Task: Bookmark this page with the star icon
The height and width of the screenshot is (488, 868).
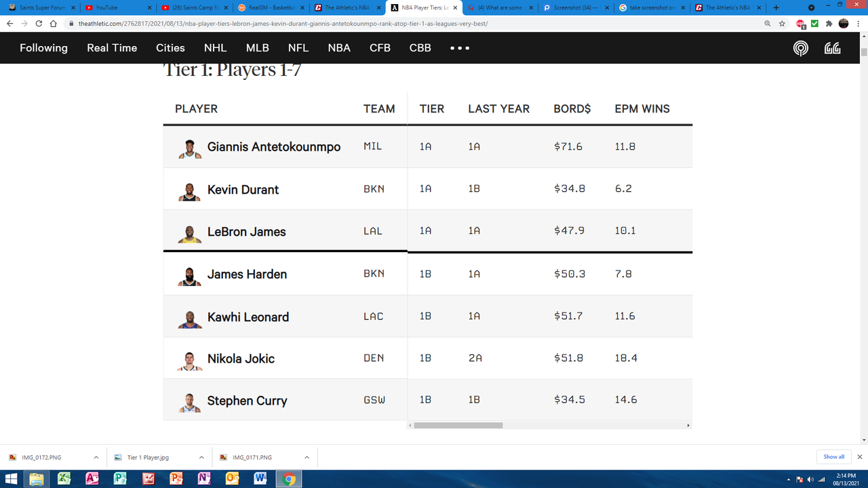Action: pyautogui.click(x=782, y=23)
